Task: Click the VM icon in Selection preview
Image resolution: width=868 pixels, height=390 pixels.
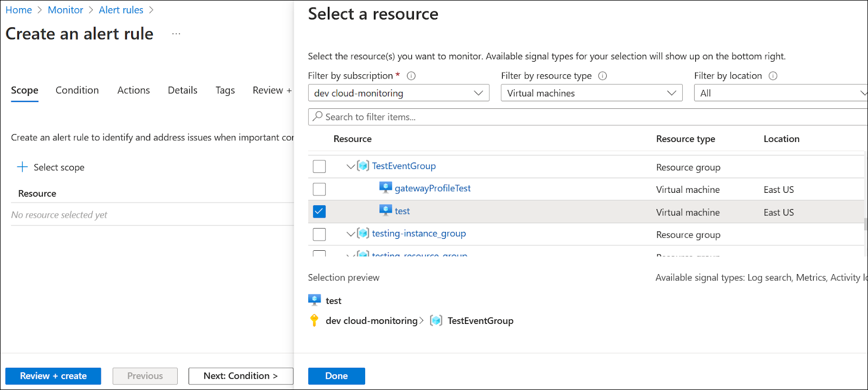Action: pos(314,300)
